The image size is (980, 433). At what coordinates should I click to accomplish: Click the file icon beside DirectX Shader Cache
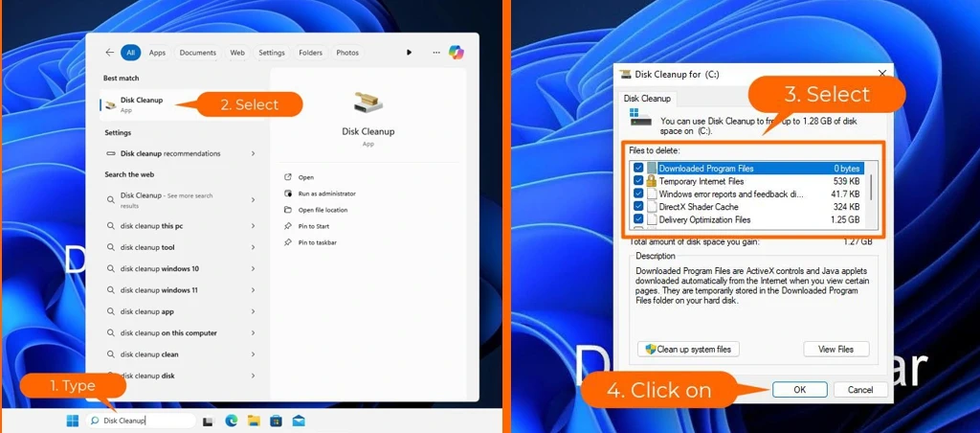coord(651,207)
